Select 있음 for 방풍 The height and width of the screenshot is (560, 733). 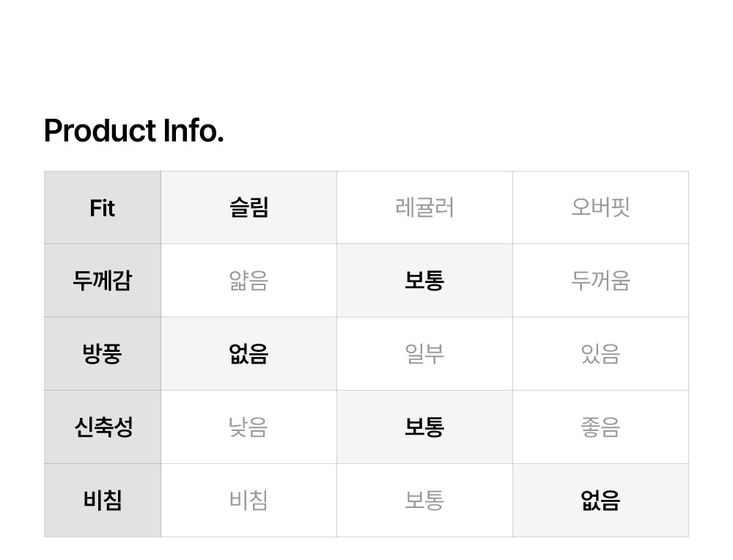(600, 354)
